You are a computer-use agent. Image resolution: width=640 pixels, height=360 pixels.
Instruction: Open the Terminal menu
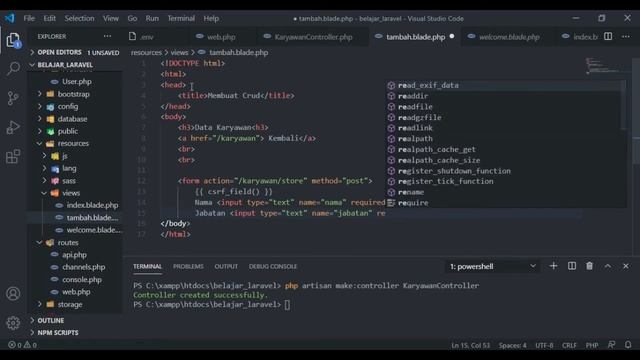click(181, 18)
